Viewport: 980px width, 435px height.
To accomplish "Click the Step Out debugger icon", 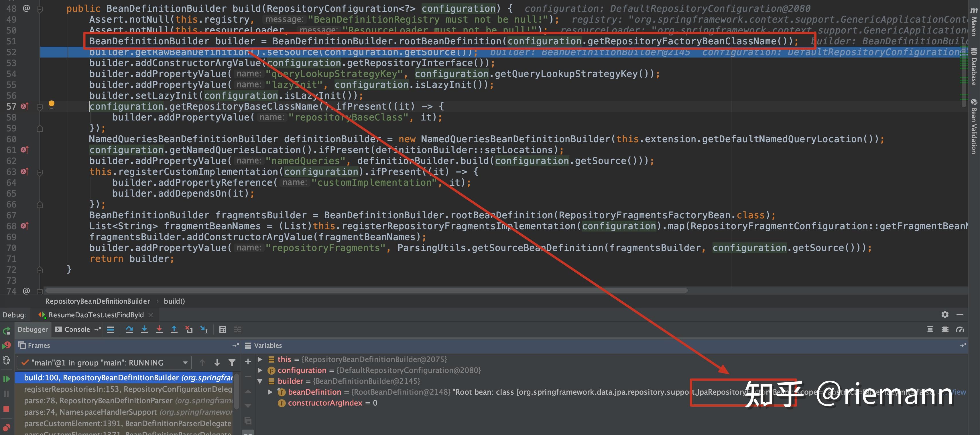I will pyautogui.click(x=174, y=329).
